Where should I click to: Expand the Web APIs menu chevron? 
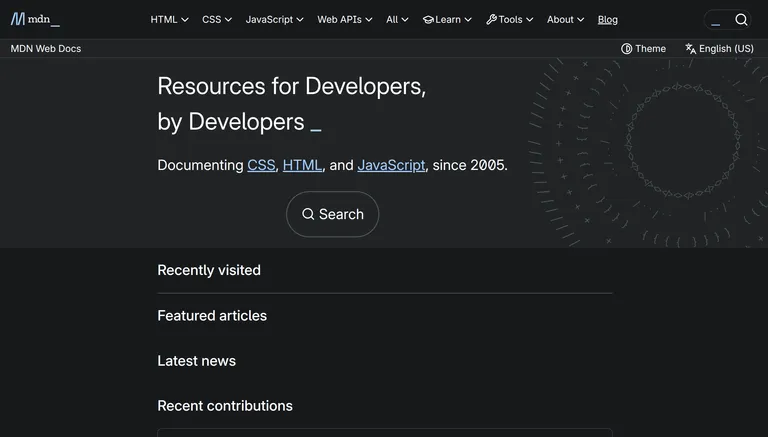point(369,20)
